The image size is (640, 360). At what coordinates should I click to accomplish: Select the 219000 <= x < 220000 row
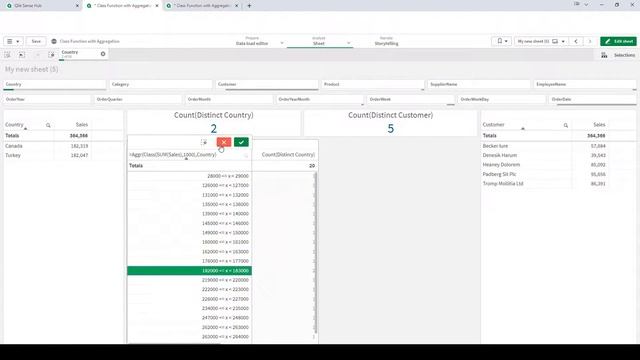189,280
